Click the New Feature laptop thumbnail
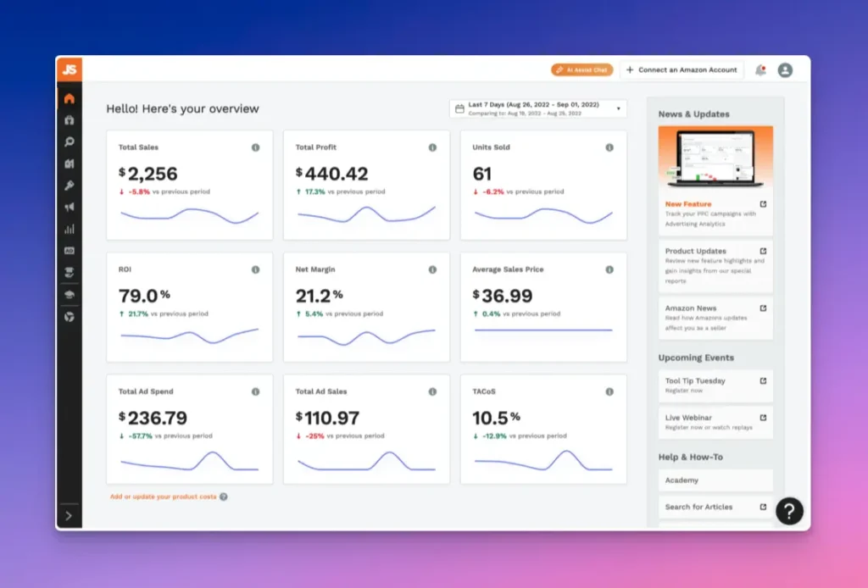 [x=715, y=158]
